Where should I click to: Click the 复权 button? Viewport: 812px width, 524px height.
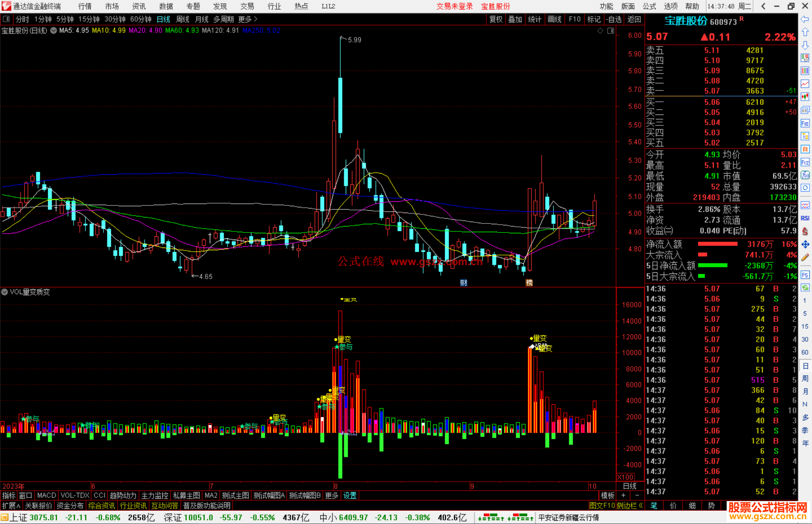[x=495, y=19]
